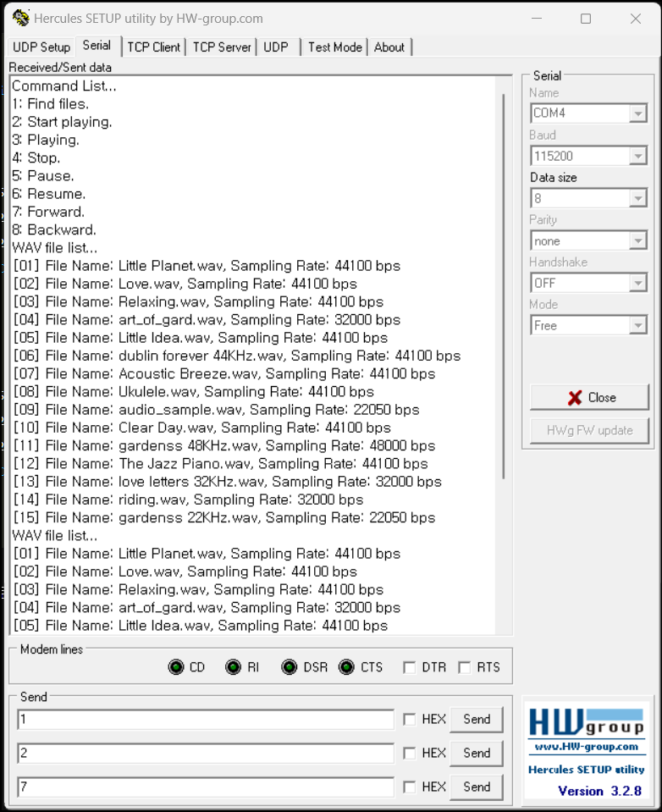The width and height of the screenshot is (662, 812).
Task: Click the HW group logo
Action: click(x=586, y=722)
